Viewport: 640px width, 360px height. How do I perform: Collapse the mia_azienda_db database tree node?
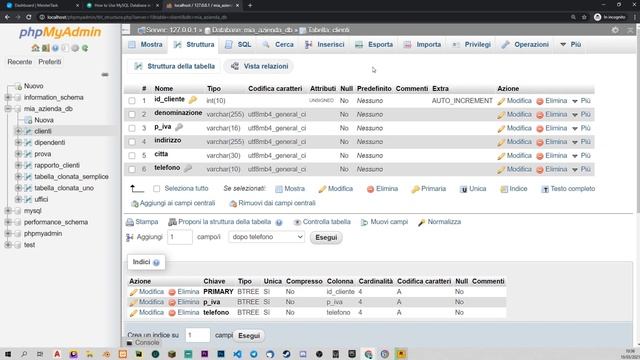[8, 109]
